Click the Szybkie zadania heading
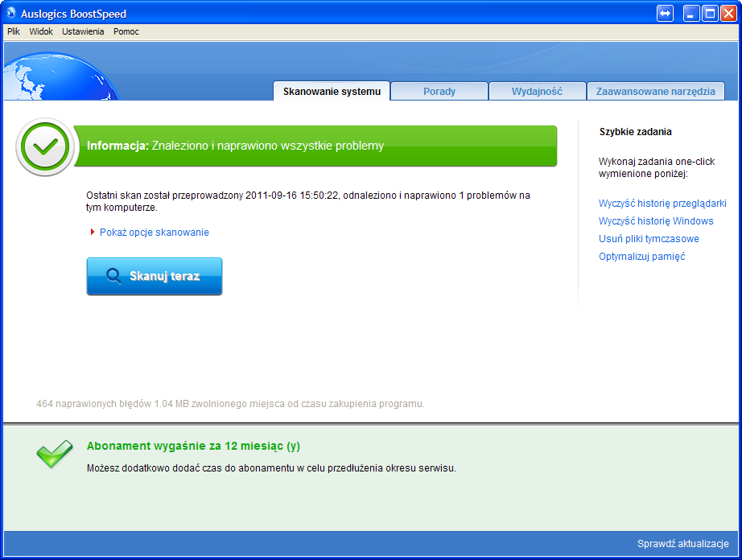The width and height of the screenshot is (742, 560). (636, 132)
